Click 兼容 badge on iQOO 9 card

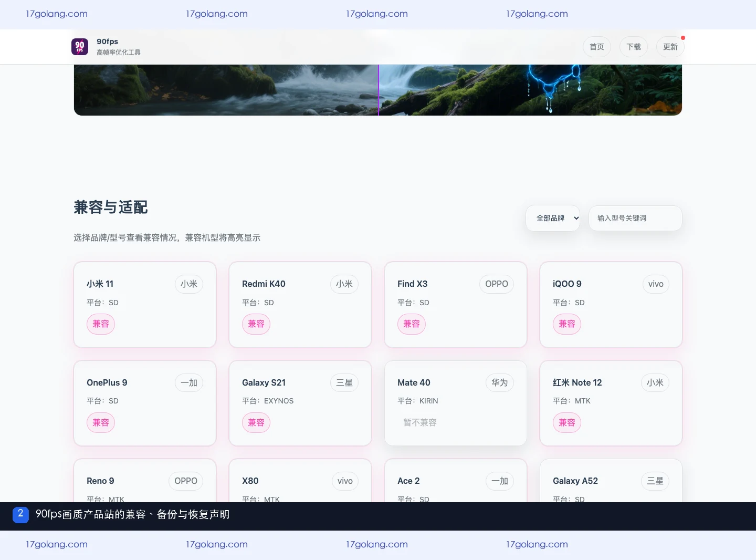point(567,324)
